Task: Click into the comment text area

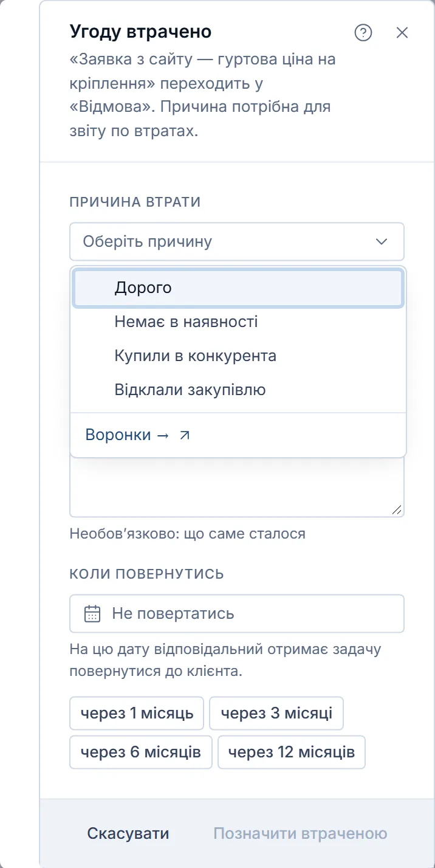Action: pos(237,487)
